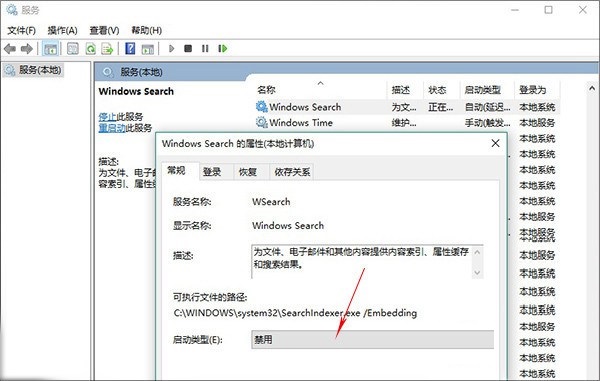Click the 停止 service link

[107, 117]
